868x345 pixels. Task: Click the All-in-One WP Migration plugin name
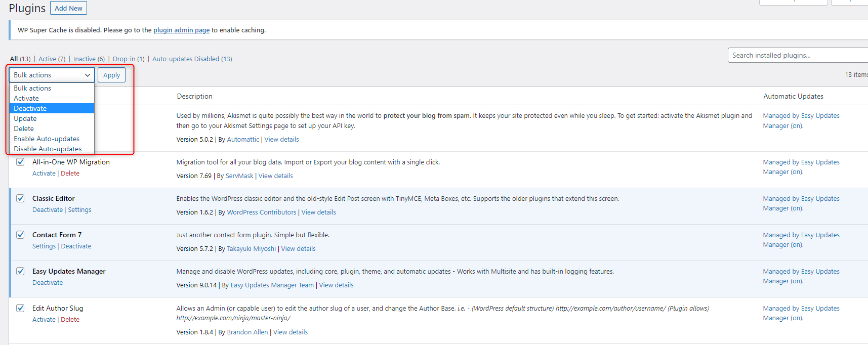[71, 162]
